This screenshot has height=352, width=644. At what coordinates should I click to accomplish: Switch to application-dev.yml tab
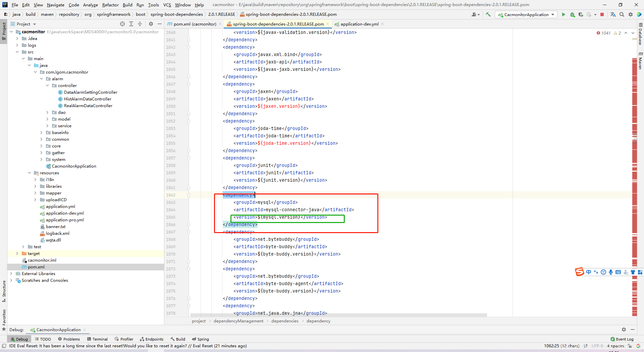(359, 24)
